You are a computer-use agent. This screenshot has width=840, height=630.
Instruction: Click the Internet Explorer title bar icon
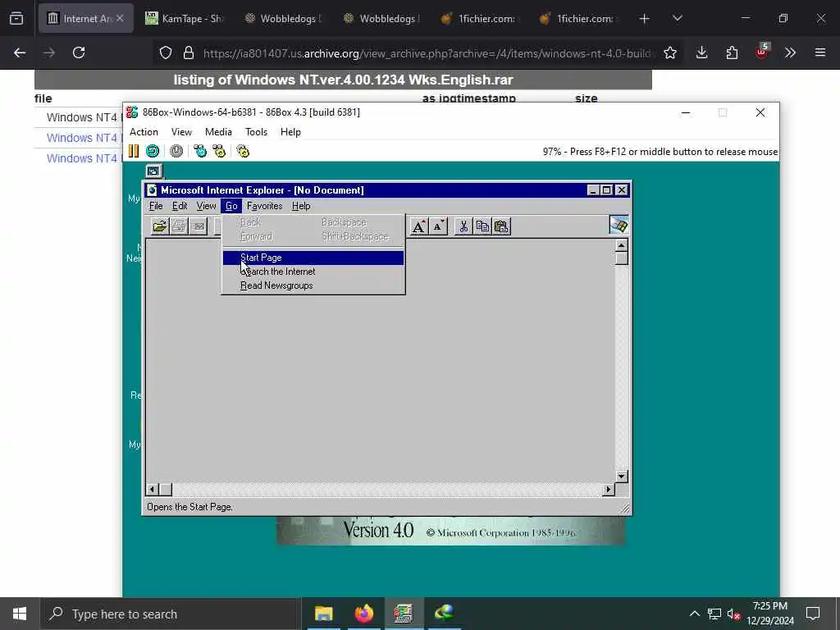point(152,190)
